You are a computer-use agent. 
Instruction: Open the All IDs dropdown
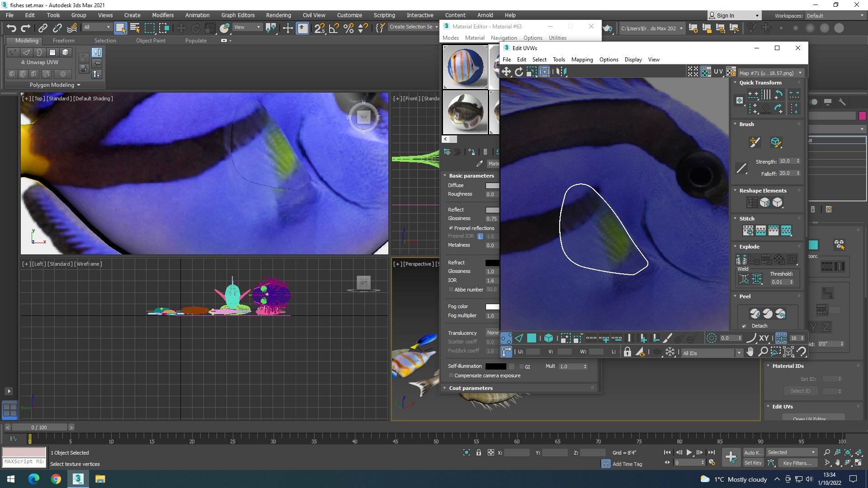[x=712, y=353]
